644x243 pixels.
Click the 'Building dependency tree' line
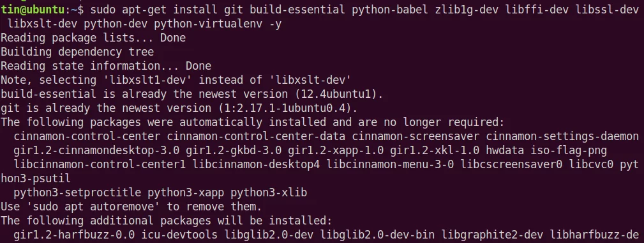(x=77, y=52)
